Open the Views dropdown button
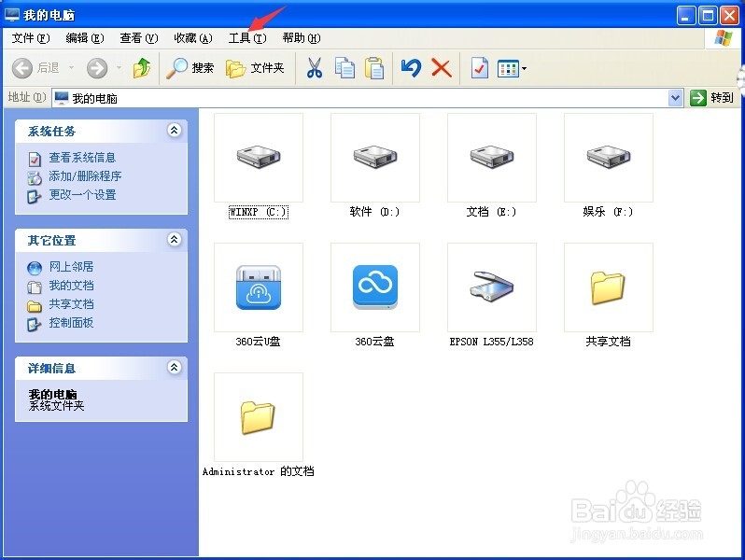This screenshot has width=745, height=560. pos(512,68)
